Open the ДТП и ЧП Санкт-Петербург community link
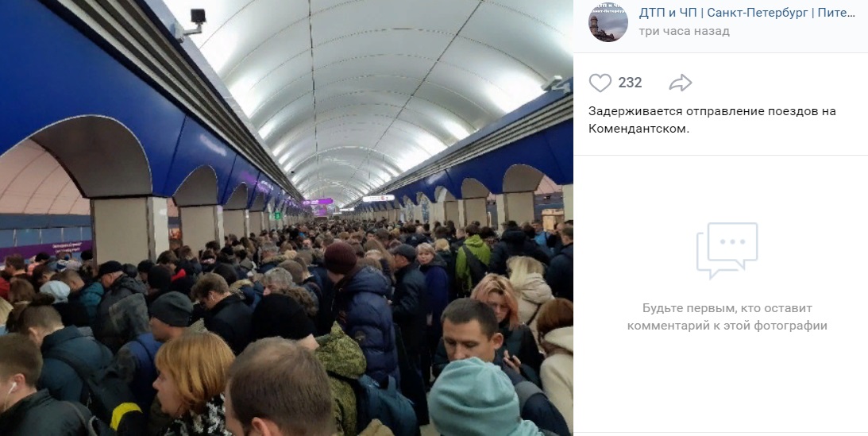 (x=746, y=14)
